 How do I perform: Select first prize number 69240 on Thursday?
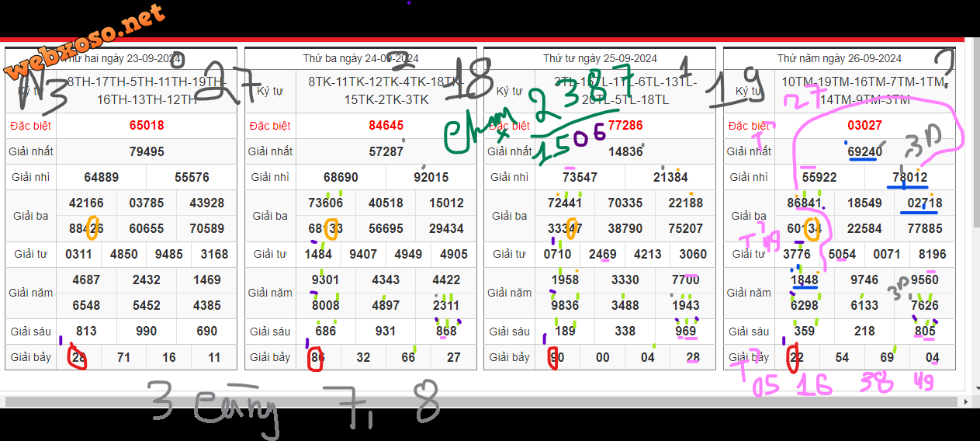coord(864,151)
